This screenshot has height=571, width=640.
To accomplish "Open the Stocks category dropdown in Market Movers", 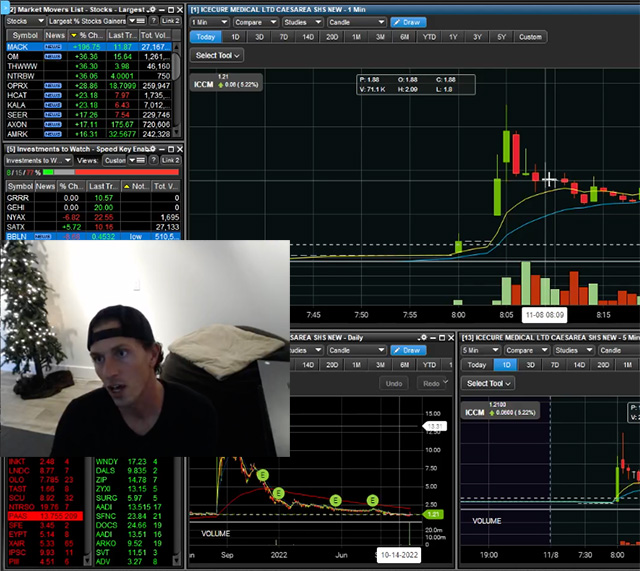I will tap(25, 21).
